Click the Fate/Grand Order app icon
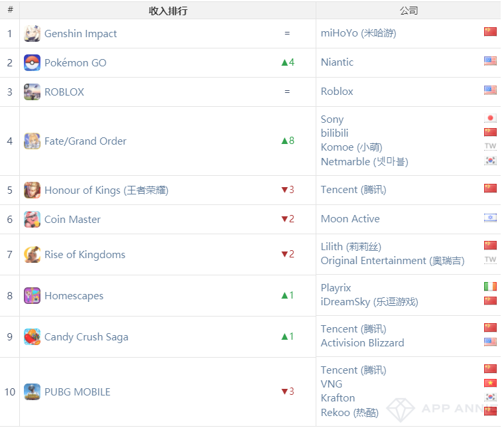 tap(32, 141)
